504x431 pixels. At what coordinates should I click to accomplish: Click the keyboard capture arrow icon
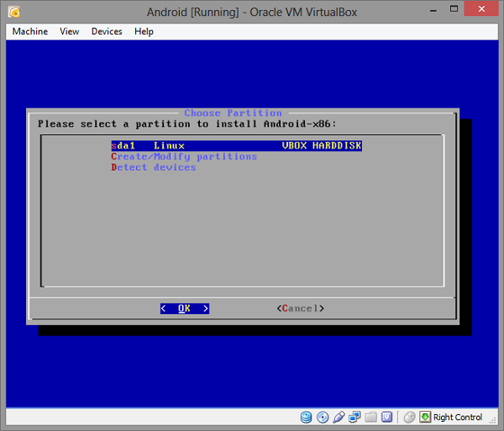coord(425,418)
